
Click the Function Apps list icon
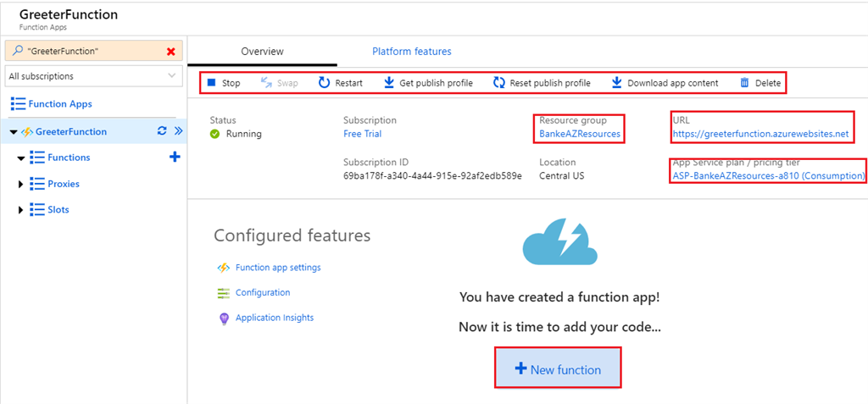tap(19, 103)
